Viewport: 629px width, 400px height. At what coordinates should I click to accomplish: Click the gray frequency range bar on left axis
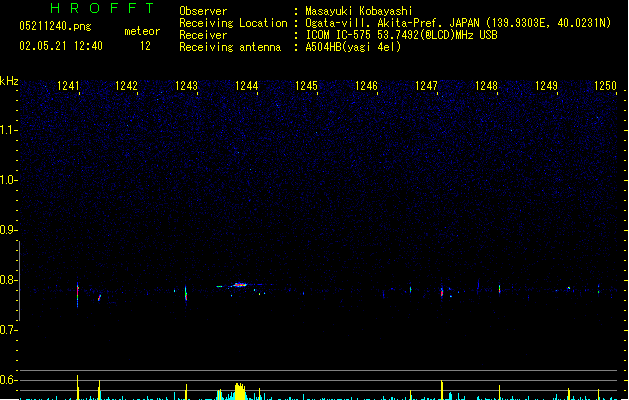19,281
